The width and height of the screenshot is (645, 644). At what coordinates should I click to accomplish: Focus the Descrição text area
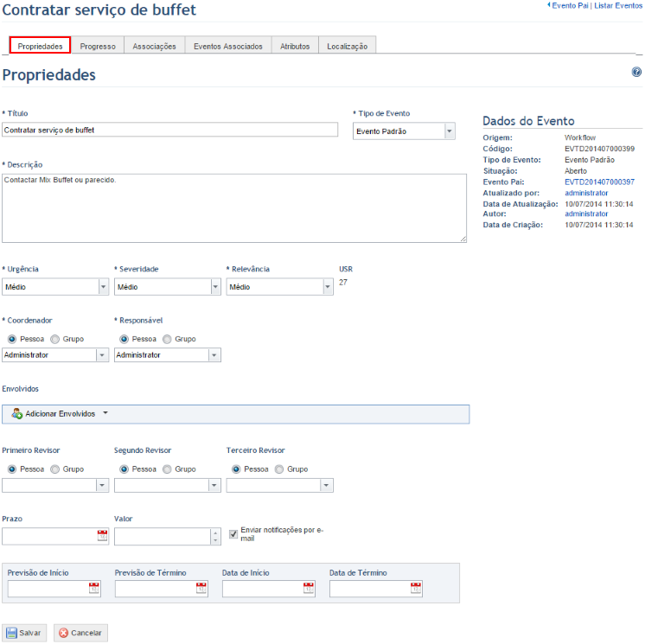[234, 208]
